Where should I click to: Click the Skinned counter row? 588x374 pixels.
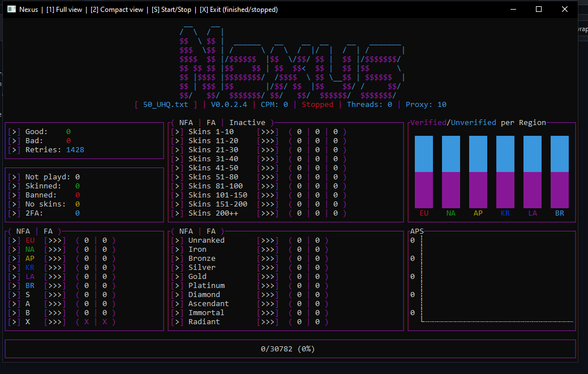point(44,186)
